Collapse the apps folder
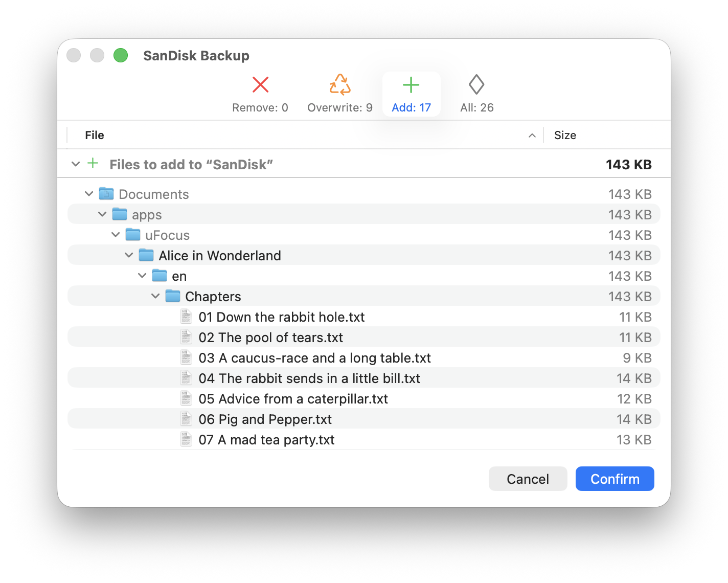 (102, 214)
